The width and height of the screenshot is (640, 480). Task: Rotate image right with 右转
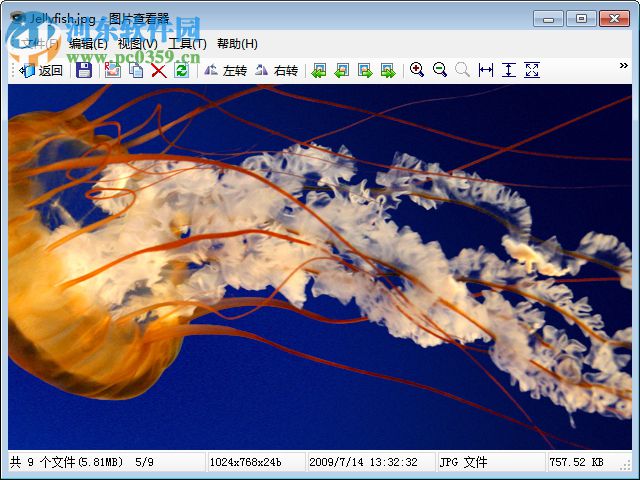coord(276,70)
